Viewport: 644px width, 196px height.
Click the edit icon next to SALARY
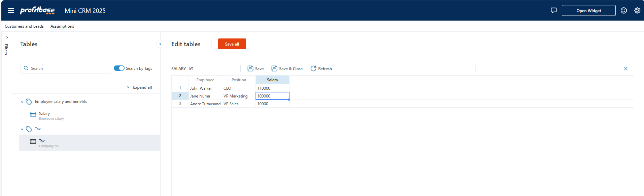point(191,68)
